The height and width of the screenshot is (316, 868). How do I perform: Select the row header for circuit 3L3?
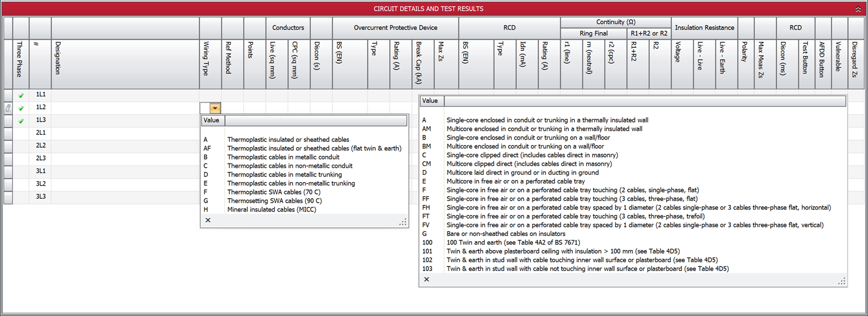(8, 197)
